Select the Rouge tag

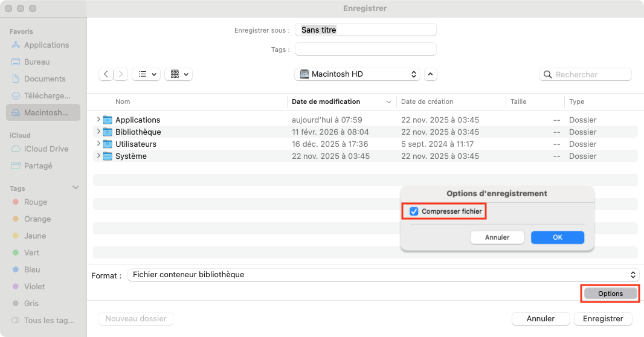30,202
